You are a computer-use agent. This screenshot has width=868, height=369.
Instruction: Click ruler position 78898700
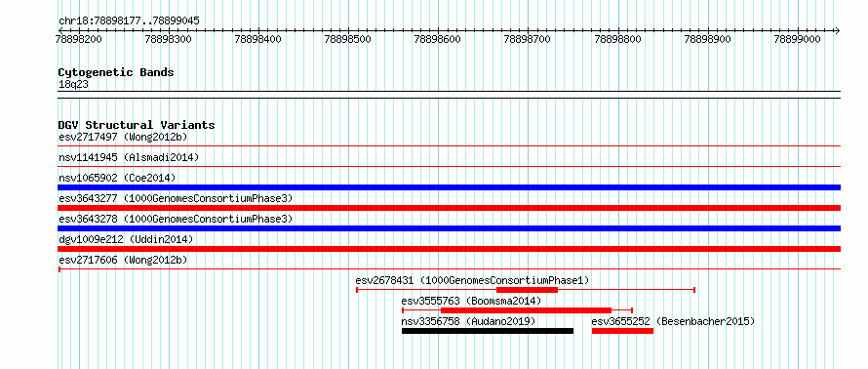[x=528, y=39]
